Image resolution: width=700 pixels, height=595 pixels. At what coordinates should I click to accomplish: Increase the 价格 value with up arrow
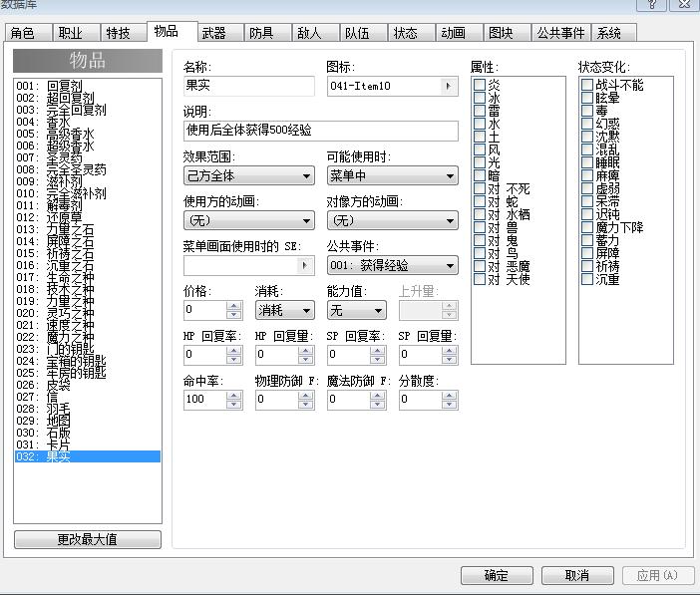click(x=233, y=306)
